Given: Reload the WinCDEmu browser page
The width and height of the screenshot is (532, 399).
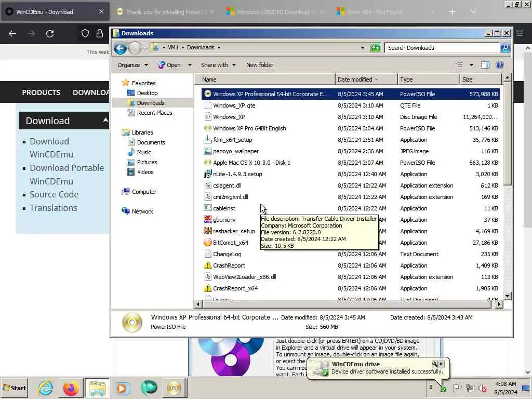Looking at the screenshot, I should tap(50, 34).
